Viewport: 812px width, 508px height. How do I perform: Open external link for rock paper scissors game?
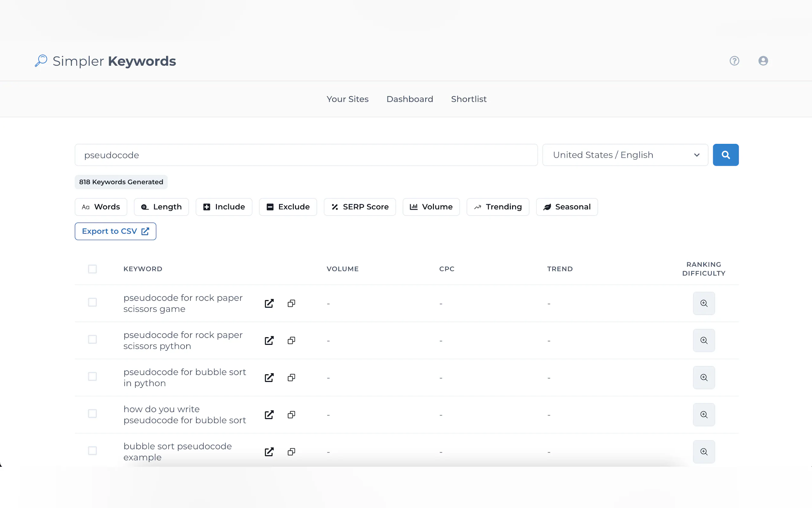269,303
